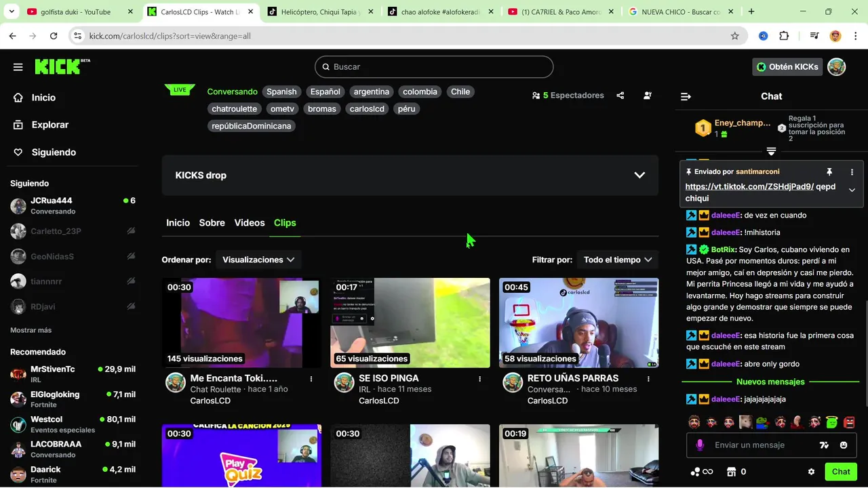Open the Chrome tab search dropdown
The height and width of the screenshot is (488, 868).
[10, 12]
